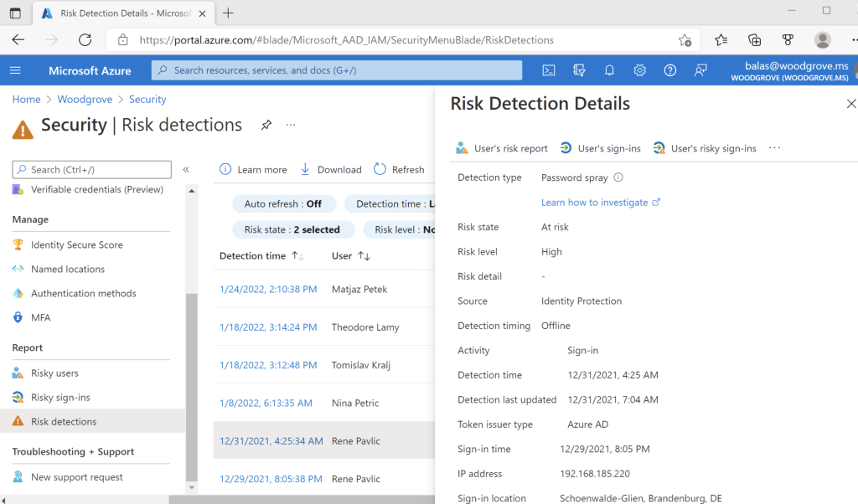Sort table by Detection time column
This screenshot has width=858, height=504.
click(x=261, y=256)
